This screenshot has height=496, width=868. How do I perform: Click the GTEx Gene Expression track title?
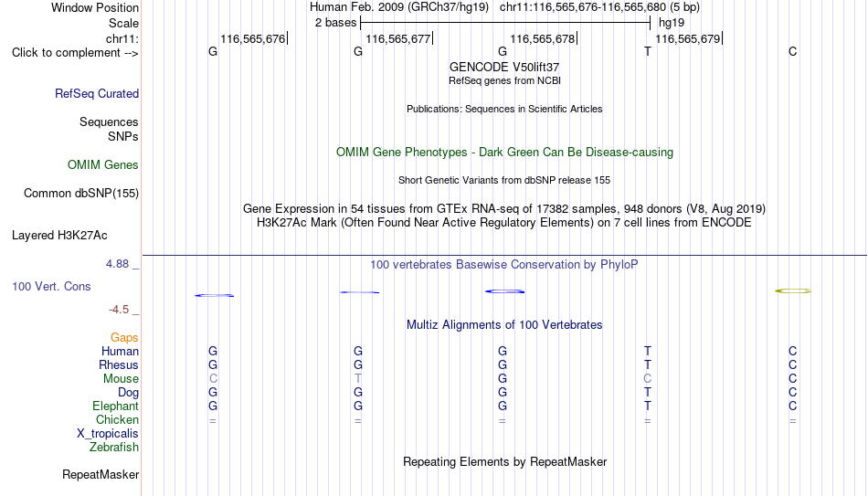(504, 209)
